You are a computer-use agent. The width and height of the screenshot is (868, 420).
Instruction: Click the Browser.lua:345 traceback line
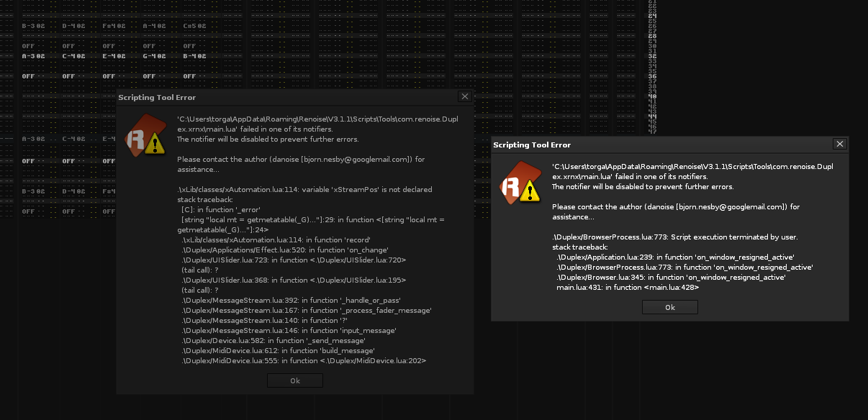pos(671,277)
